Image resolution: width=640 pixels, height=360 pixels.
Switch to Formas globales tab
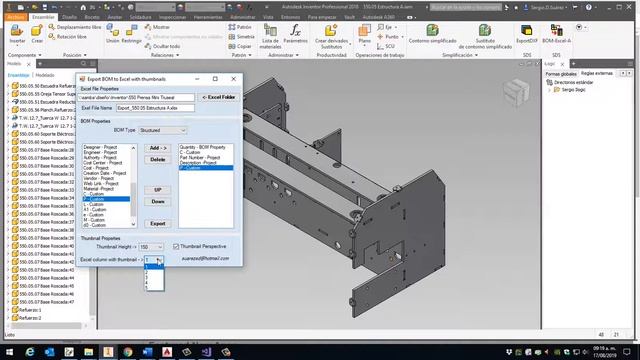[x=561, y=74]
